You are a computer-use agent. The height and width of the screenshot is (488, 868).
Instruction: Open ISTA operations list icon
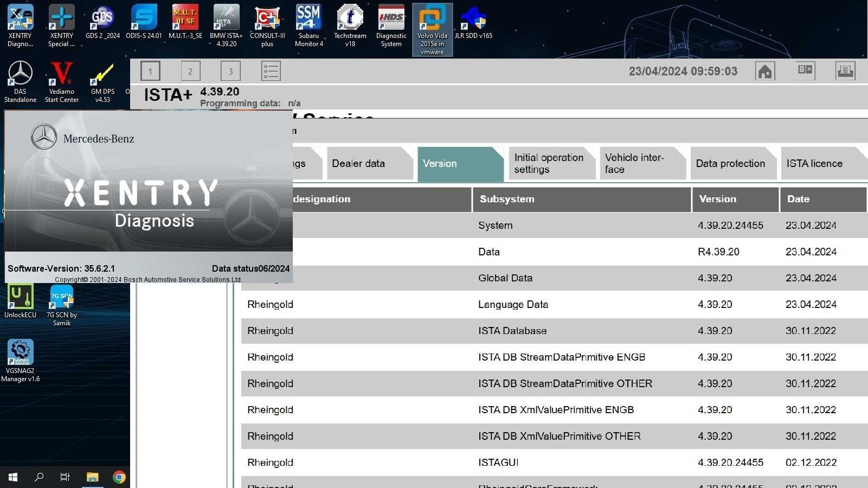click(x=271, y=71)
